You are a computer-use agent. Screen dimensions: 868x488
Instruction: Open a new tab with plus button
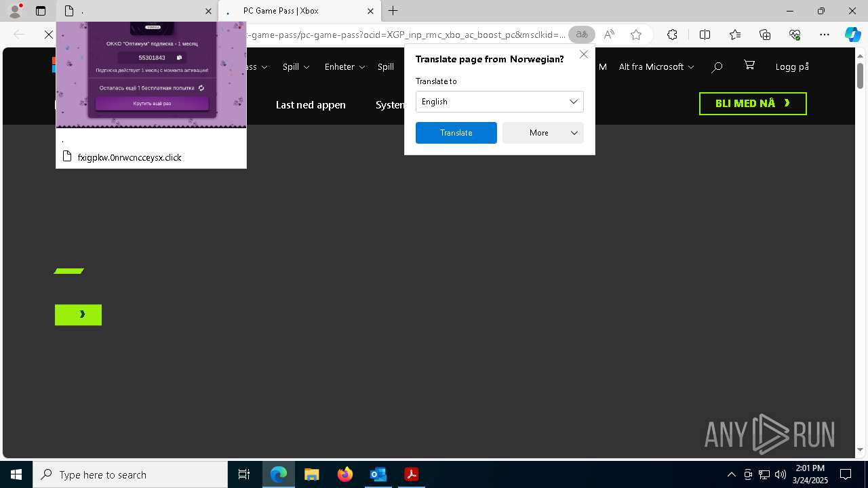393,11
